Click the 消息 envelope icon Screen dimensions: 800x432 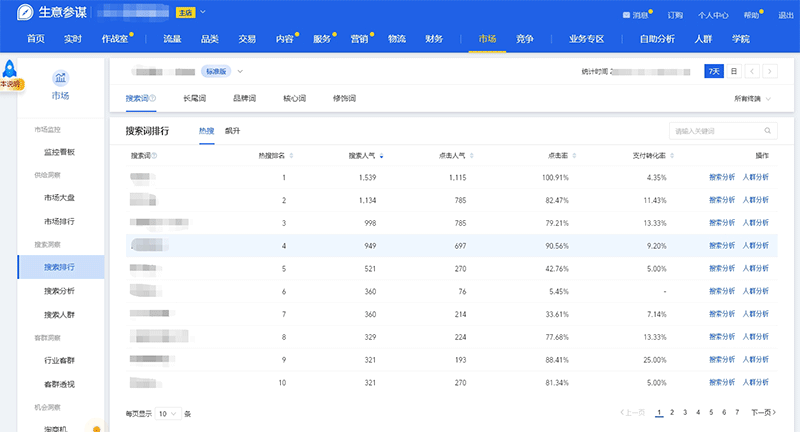click(x=626, y=16)
